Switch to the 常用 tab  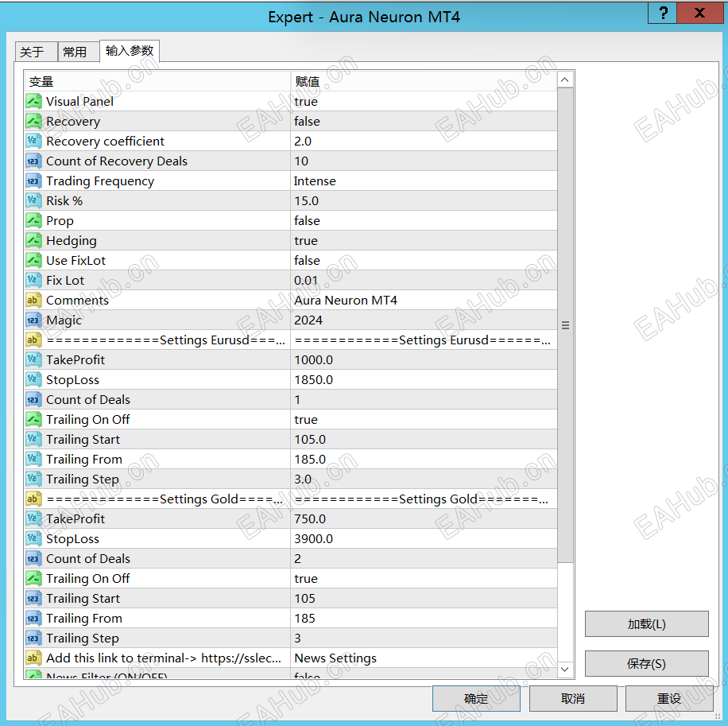click(79, 52)
